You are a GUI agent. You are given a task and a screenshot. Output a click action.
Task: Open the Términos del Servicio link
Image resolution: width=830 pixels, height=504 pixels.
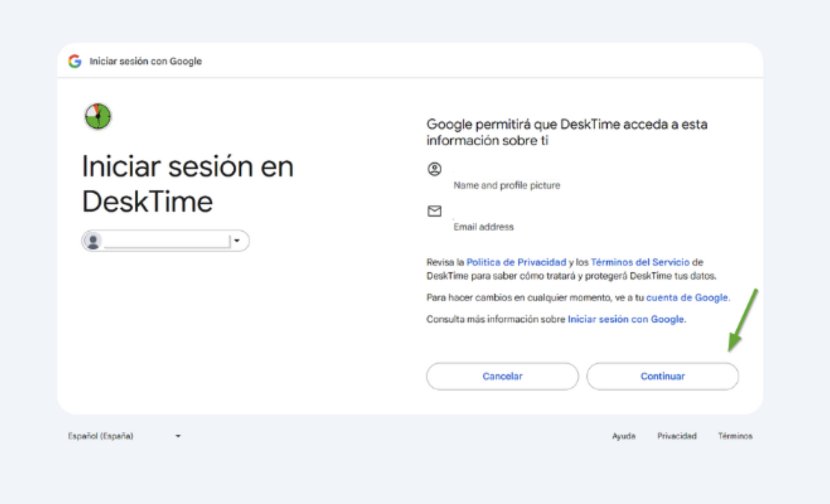[640, 262]
